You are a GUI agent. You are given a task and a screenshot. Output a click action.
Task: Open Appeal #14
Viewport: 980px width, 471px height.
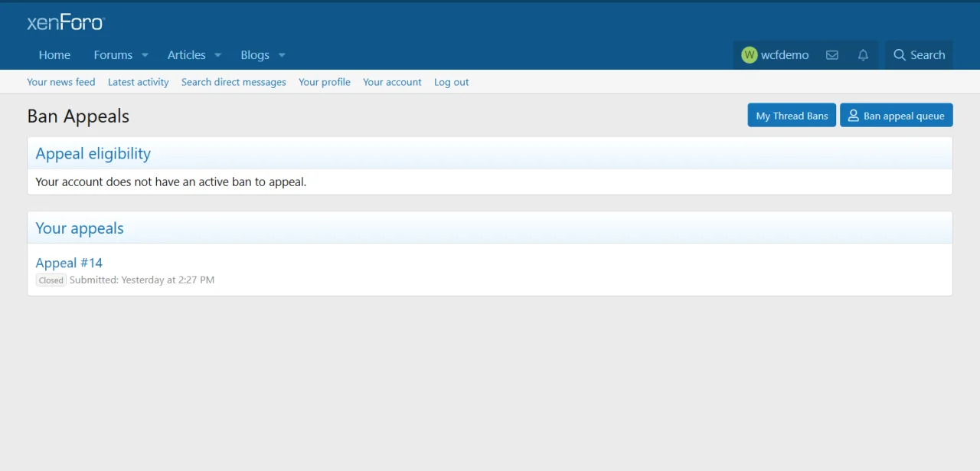tap(69, 263)
